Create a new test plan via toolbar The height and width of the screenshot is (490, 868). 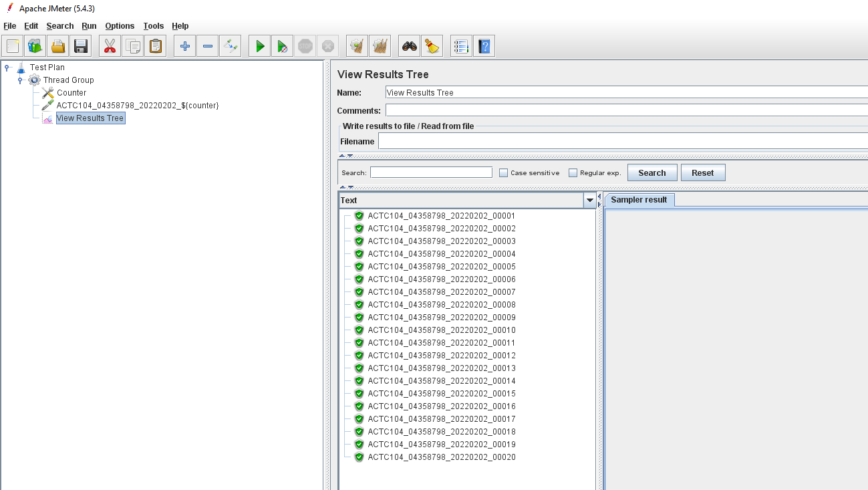pyautogui.click(x=13, y=46)
